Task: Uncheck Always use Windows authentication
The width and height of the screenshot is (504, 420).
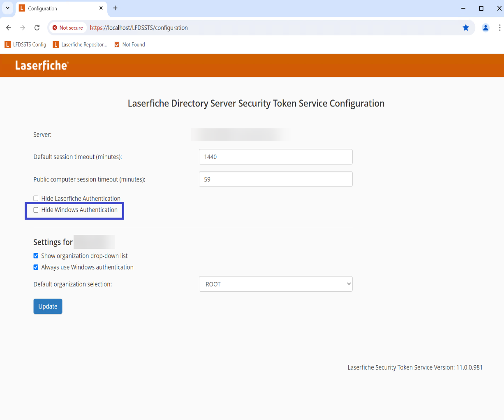Action: point(36,267)
